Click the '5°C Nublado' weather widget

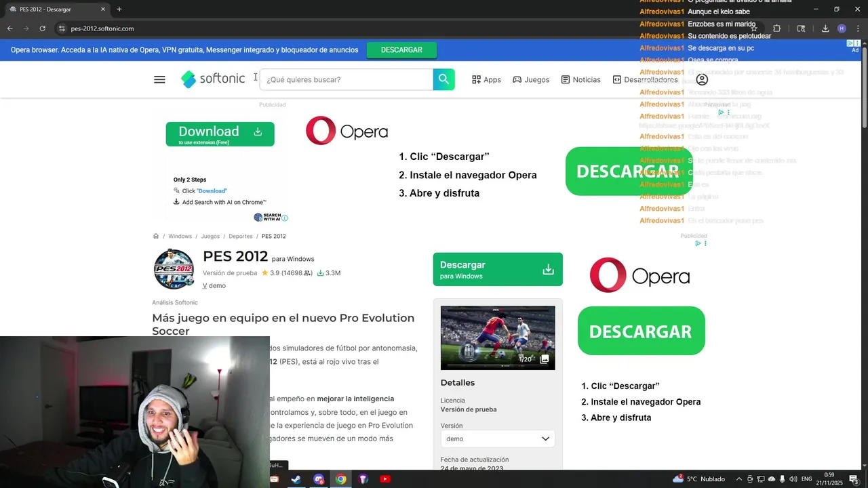(x=699, y=479)
